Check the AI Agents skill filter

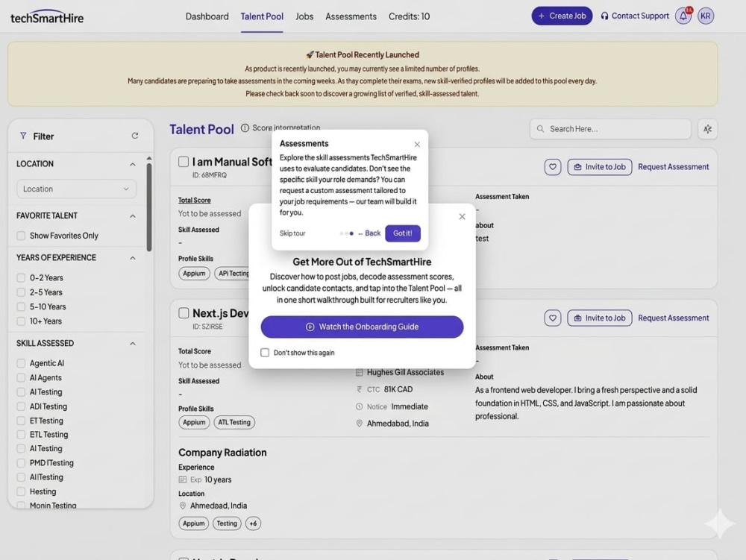pyautogui.click(x=21, y=377)
